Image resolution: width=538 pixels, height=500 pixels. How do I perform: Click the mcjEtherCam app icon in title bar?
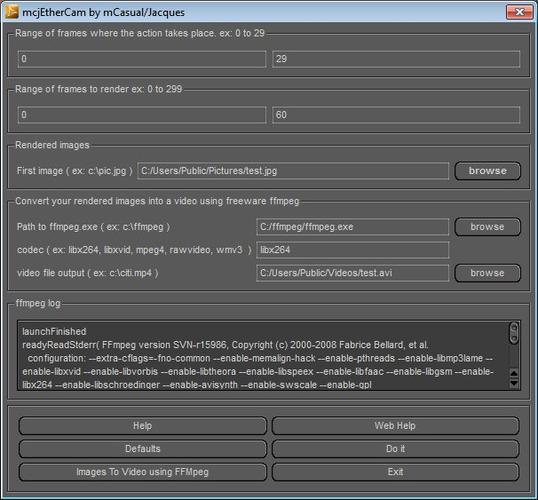(x=12, y=12)
